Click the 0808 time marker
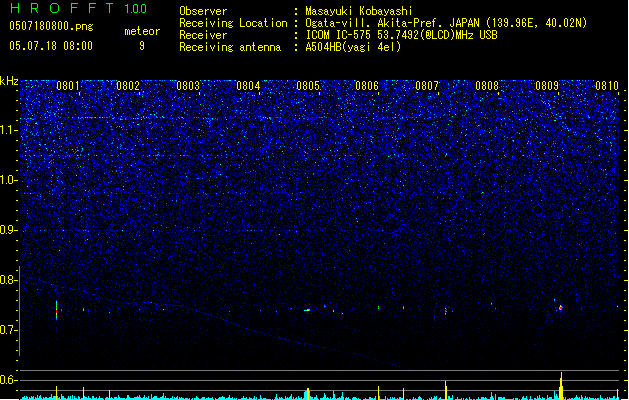Screen dimensions: 629x400 (487, 86)
